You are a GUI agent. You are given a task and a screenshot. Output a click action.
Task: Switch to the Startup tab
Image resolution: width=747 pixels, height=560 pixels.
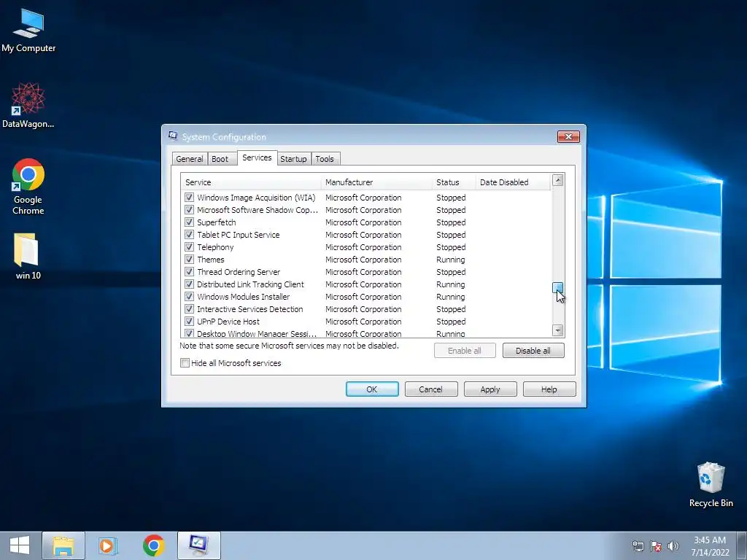(293, 158)
